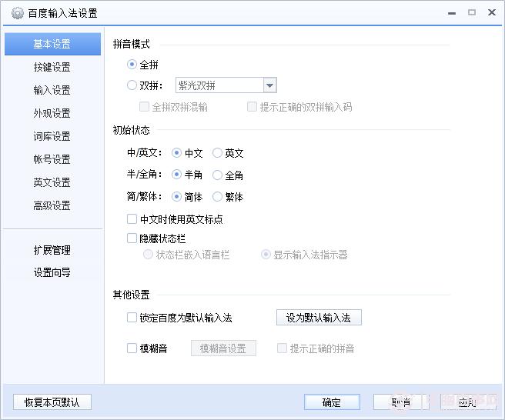Select 简体 character mode
Viewport: 505px width, 420px height.
coord(176,196)
